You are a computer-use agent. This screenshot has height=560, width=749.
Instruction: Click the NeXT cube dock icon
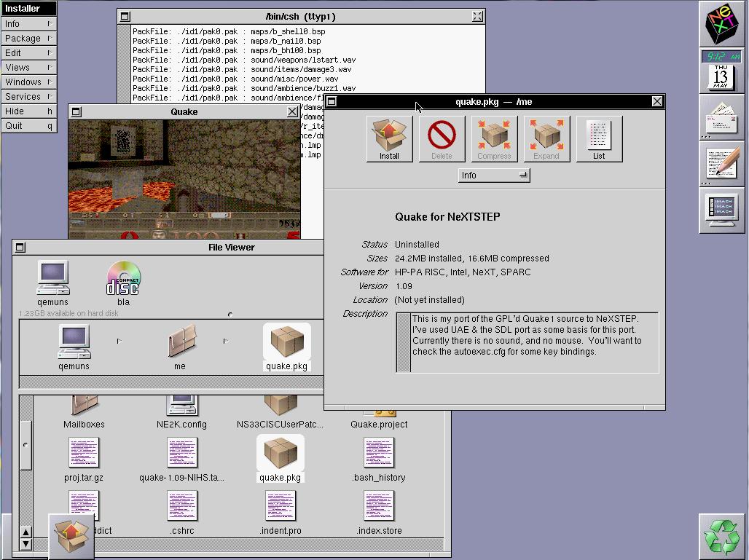722,24
